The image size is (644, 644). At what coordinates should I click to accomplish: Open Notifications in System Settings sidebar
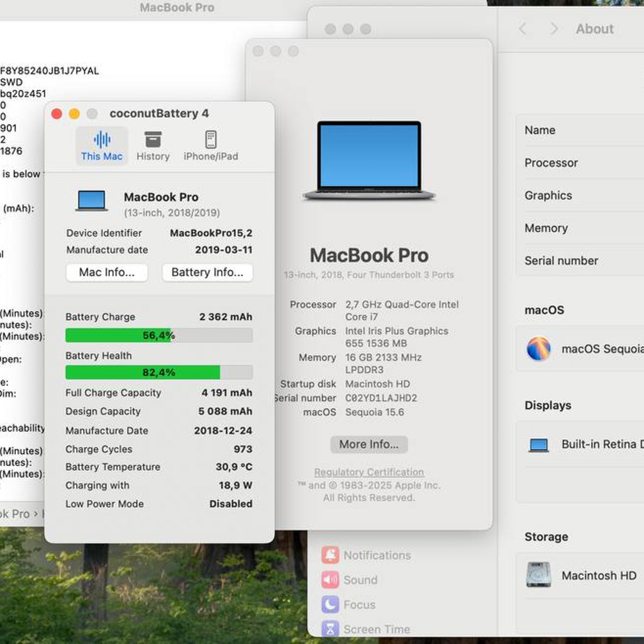(x=366, y=555)
